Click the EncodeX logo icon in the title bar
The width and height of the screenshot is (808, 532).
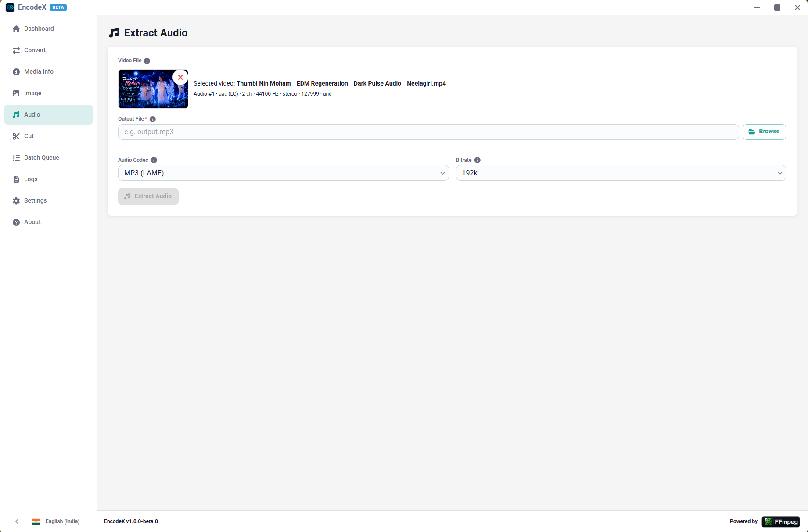pyautogui.click(x=10, y=7)
